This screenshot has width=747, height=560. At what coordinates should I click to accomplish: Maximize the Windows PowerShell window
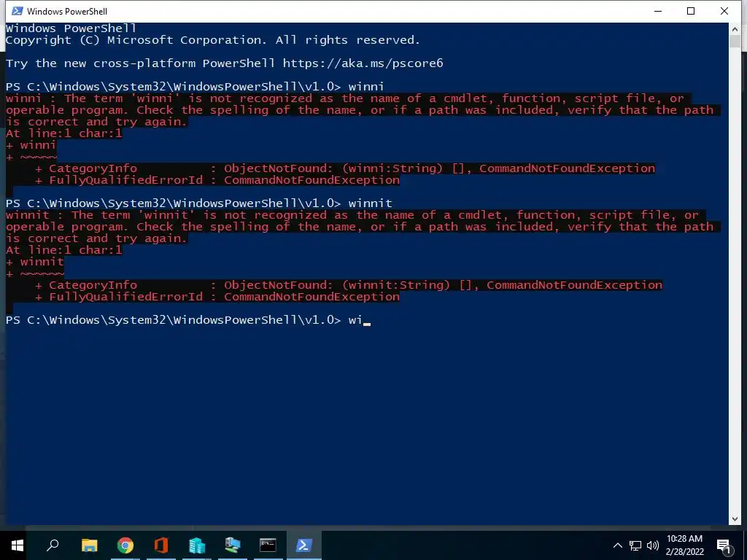[x=691, y=11]
